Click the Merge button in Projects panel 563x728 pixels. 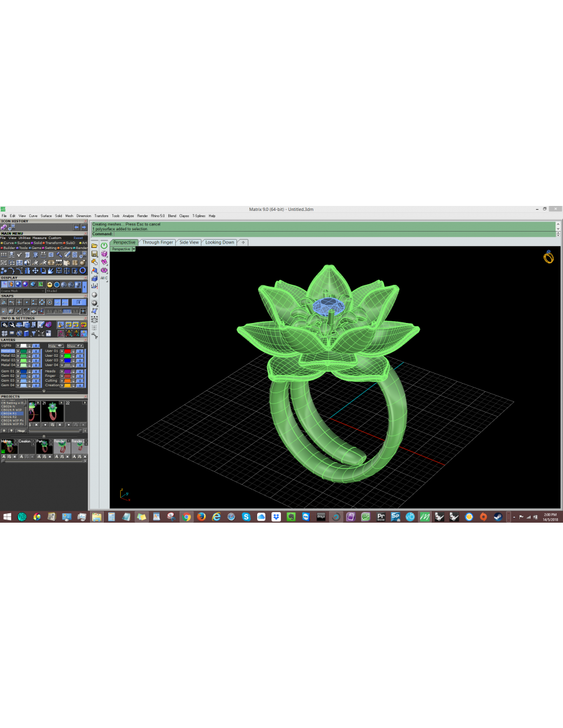tap(21, 431)
